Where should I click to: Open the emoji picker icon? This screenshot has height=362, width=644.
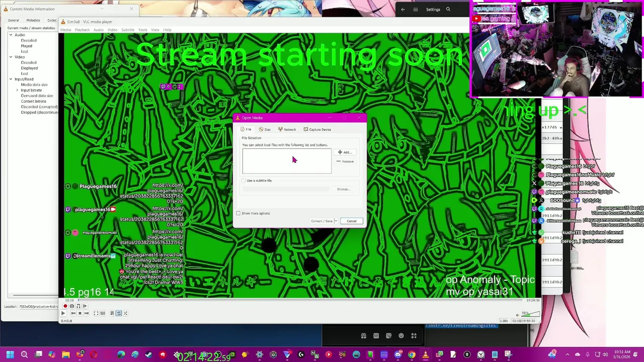click(401, 335)
